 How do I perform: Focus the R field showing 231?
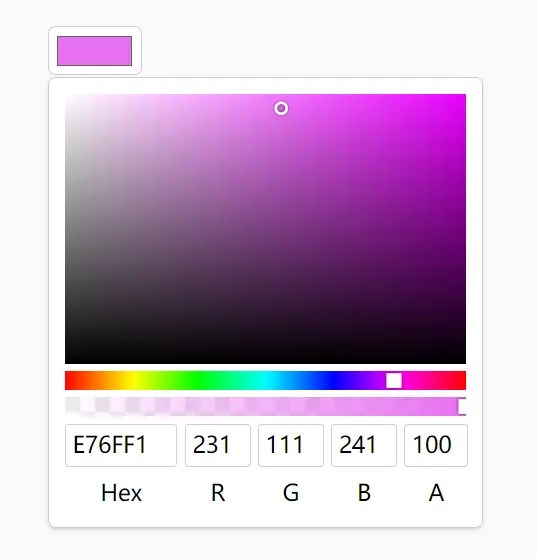[x=218, y=445]
